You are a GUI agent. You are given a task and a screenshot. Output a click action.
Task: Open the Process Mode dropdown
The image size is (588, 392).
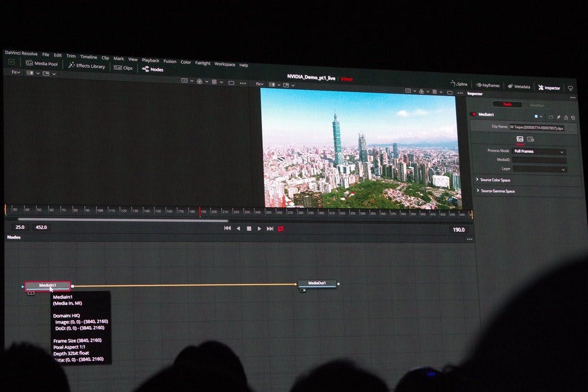pyautogui.click(x=539, y=152)
